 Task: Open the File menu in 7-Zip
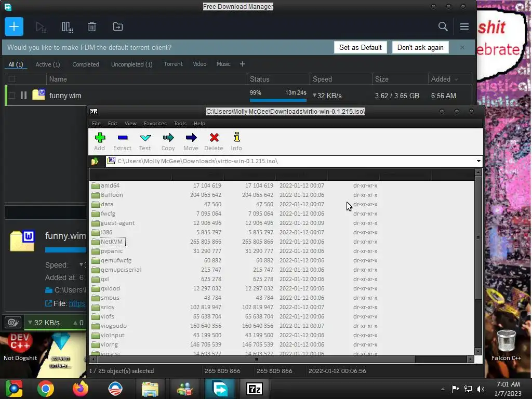click(96, 124)
